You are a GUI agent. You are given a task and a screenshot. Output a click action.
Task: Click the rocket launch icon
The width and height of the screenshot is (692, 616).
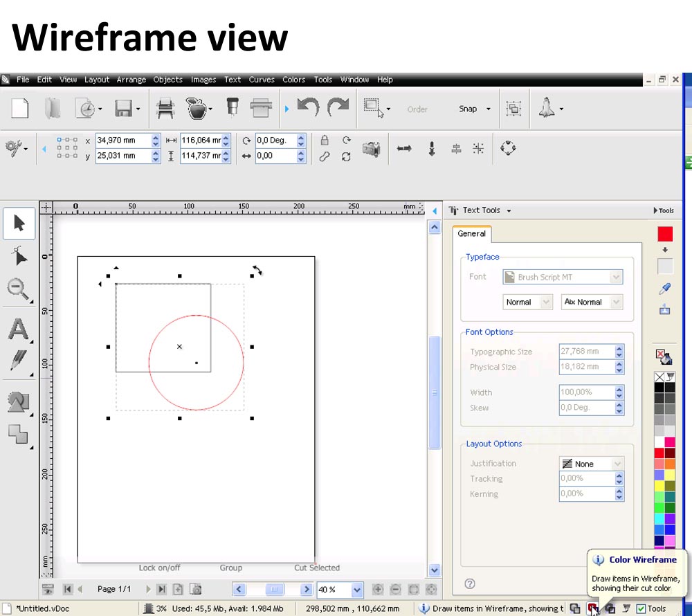tap(547, 108)
